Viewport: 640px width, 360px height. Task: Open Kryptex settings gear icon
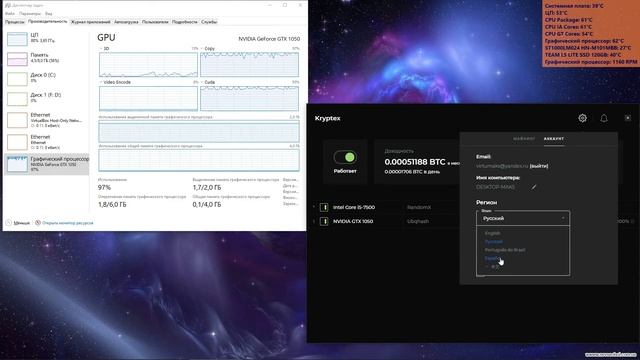pos(582,118)
